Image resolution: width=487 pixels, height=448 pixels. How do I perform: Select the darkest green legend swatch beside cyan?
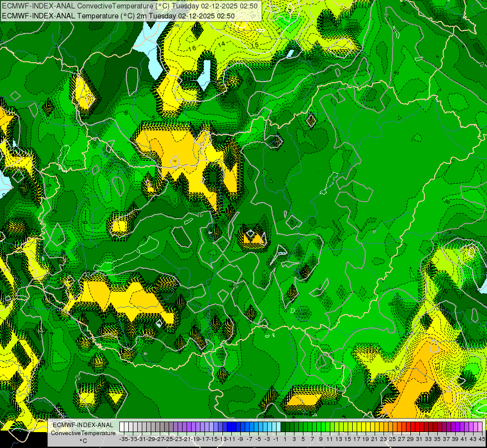(283, 427)
